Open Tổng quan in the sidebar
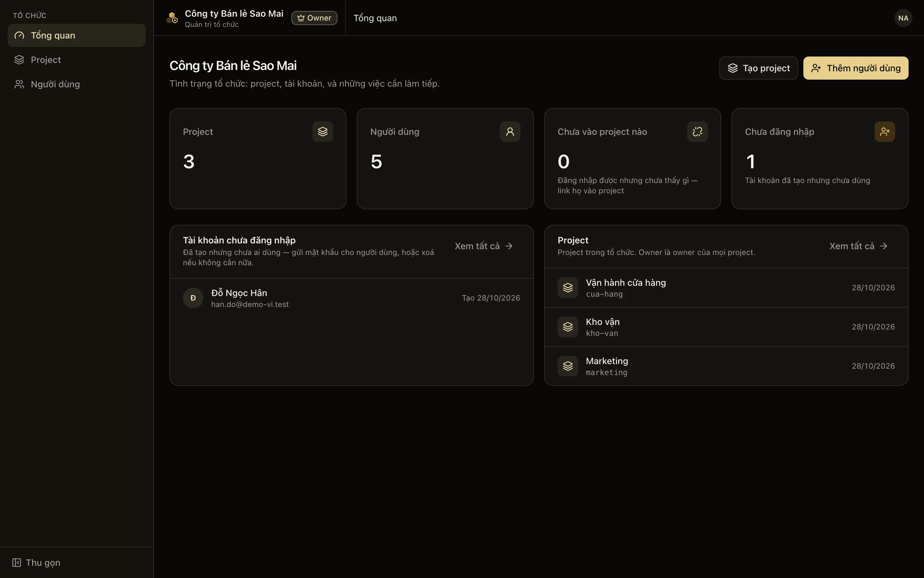Viewport: 924px width, 578px height. (x=76, y=36)
